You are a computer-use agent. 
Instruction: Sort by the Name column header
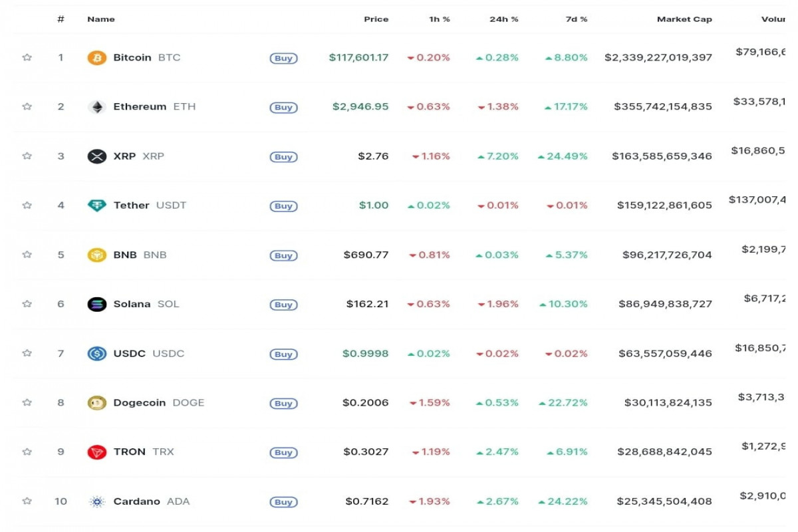coord(101,19)
